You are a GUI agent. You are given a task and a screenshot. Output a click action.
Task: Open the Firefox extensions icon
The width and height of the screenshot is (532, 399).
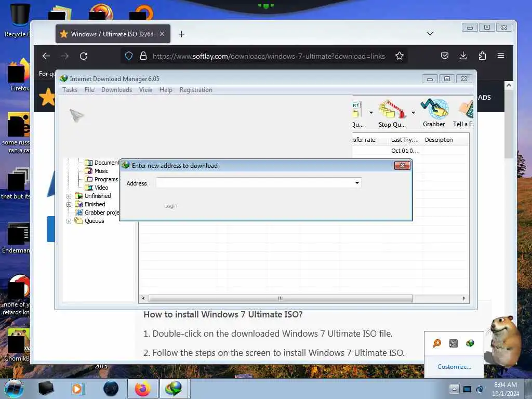coord(482,56)
